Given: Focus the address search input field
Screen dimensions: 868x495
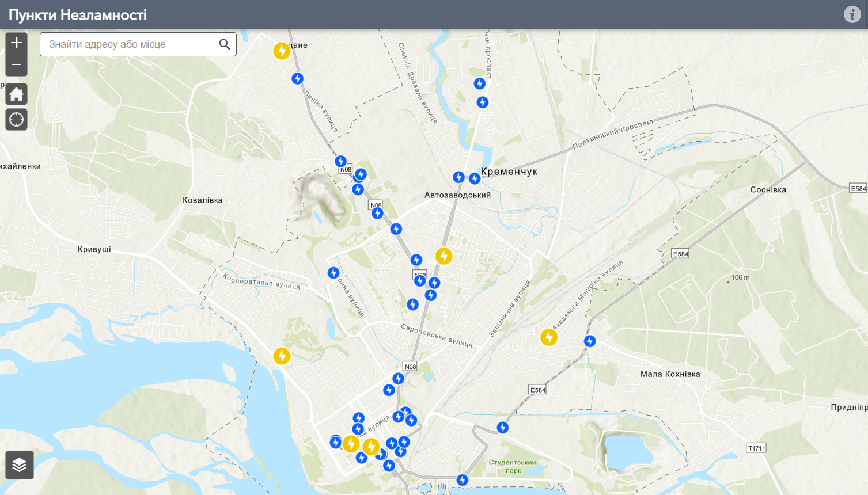Looking at the screenshot, I should pos(126,44).
